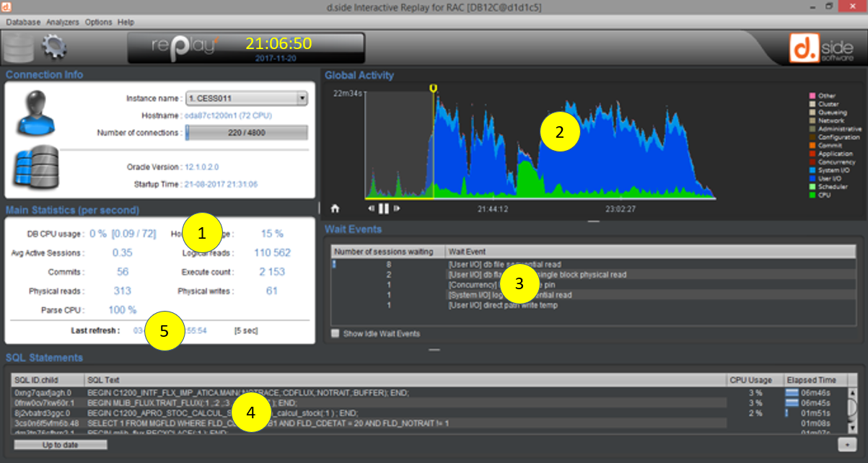Image resolution: width=868 pixels, height=463 pixels.
Task: Open the Instance name dropdown
Action: click(x=247, y=98)
